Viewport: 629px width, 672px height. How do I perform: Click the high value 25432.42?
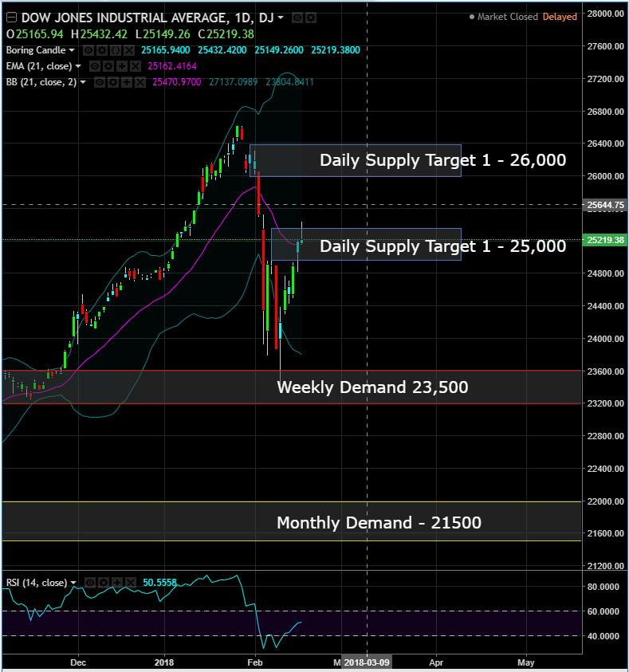[104, 34]
